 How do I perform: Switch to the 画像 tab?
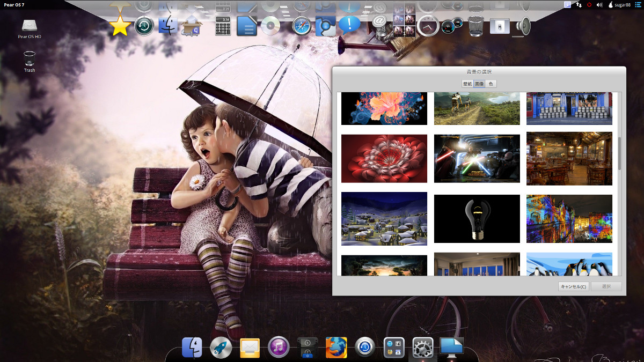(x=479, y=84)
